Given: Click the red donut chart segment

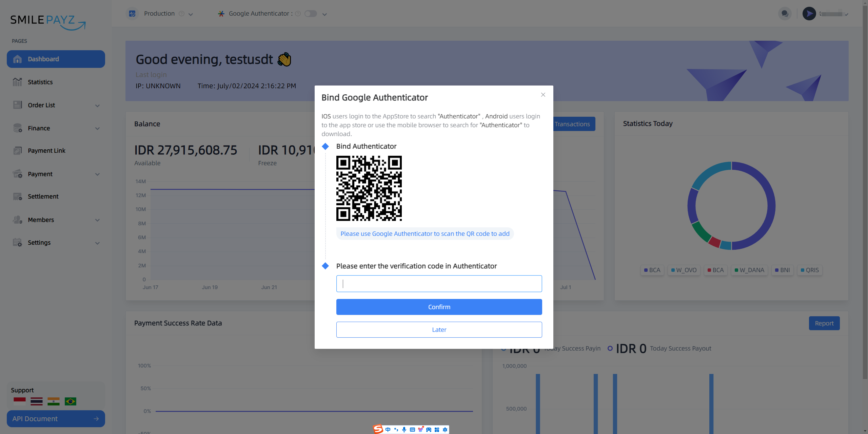Looking at the screenshot, I should [714, 242].
